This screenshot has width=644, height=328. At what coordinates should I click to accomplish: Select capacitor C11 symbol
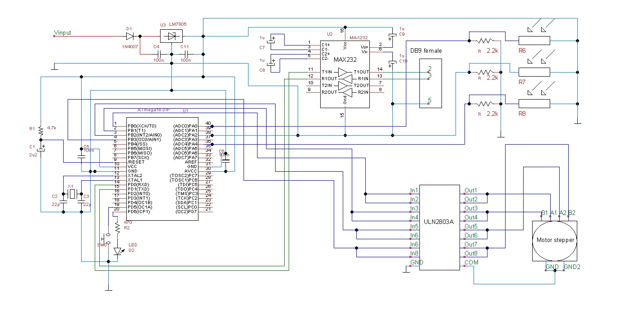coord(185,54)
